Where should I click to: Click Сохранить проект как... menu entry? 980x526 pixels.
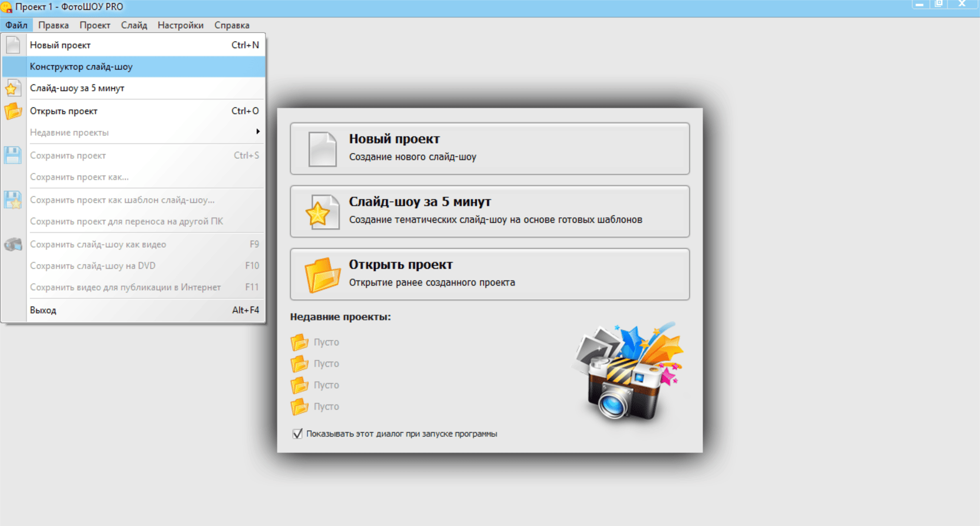pos(134,177)
